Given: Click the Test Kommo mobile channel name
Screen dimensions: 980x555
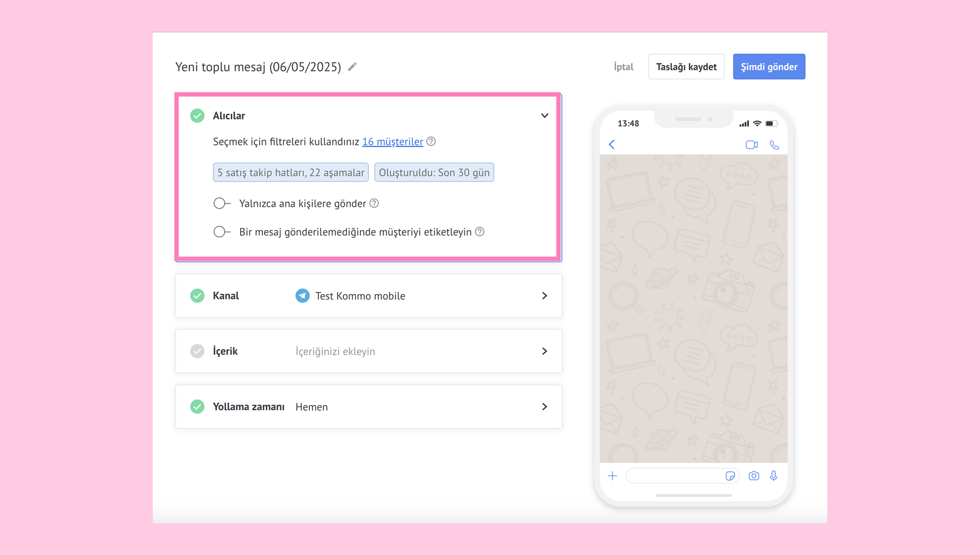Looking at the screenshot, I should point(360,296).
